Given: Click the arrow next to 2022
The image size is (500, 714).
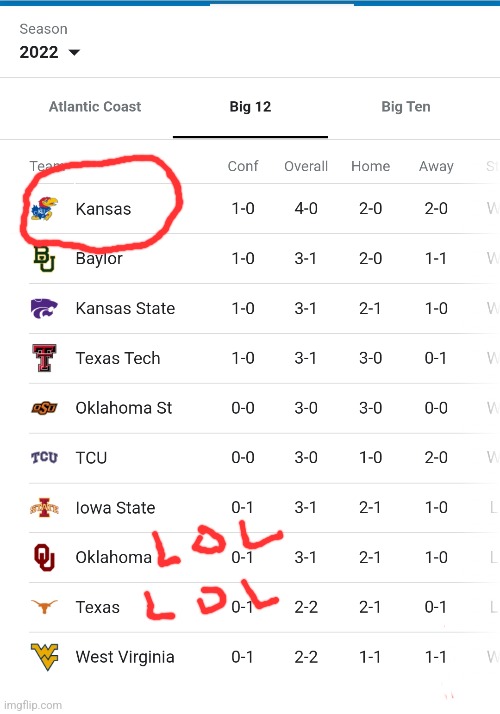Looking at the screenshot, I should click(74, 52).
